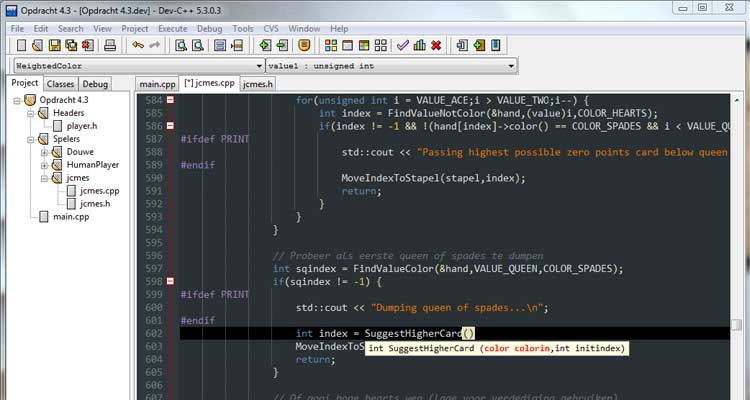Open the value1 : unsigned int member dropdown
The width and height of the screenshot is (750, 400).
pyautogui.click(x=511, y=66)
